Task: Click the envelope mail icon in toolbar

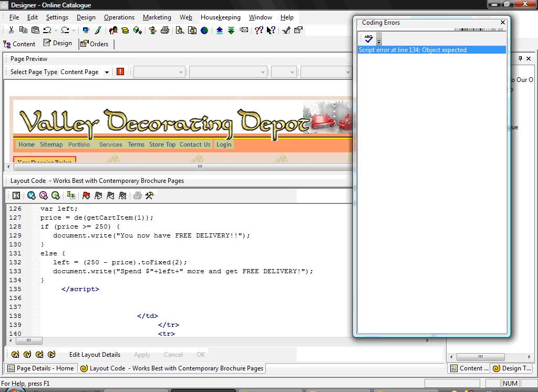Action: tap(244, 30)
